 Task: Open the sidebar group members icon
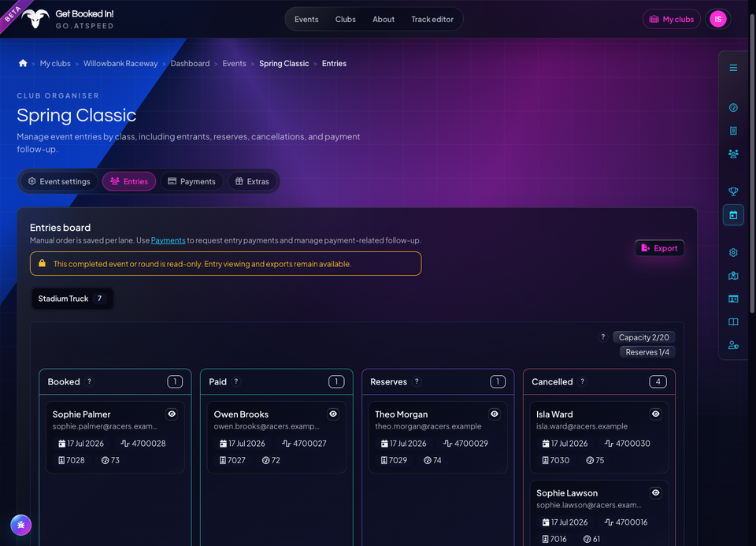pyautogui.click(x=733, y=154)
